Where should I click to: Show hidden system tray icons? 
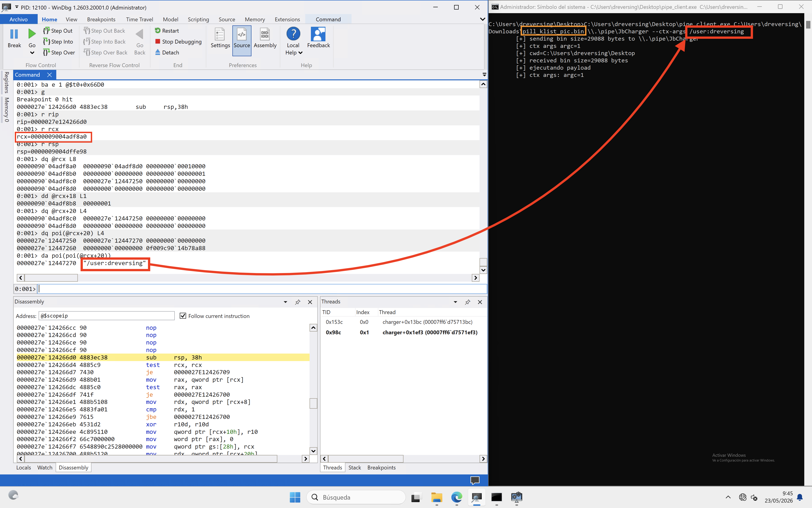728,497
